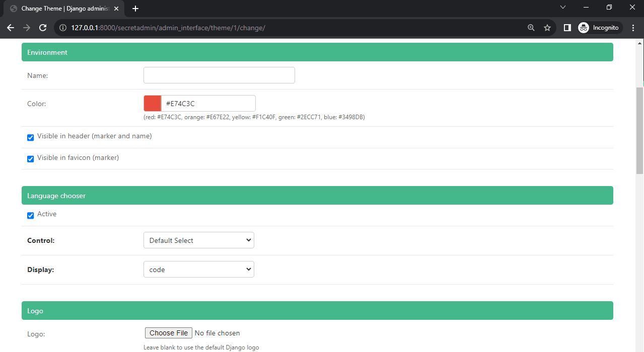Focus the environment Name text field
Screen dimensions: 644x352
219,75
